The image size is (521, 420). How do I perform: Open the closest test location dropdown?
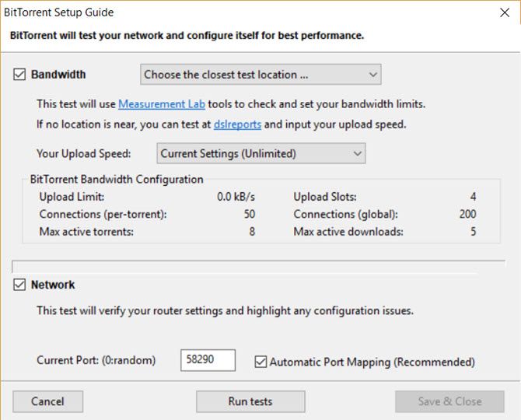(260, 75)
